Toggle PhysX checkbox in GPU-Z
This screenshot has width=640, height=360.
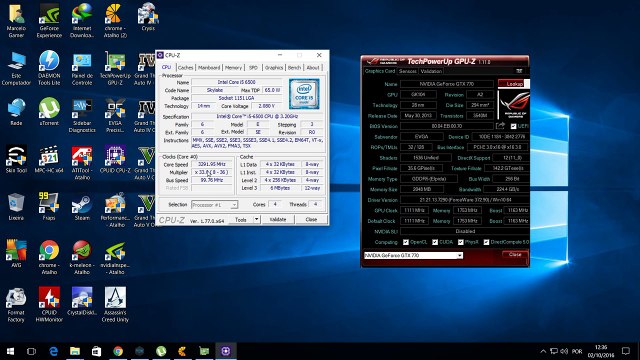tap(460, 242)
